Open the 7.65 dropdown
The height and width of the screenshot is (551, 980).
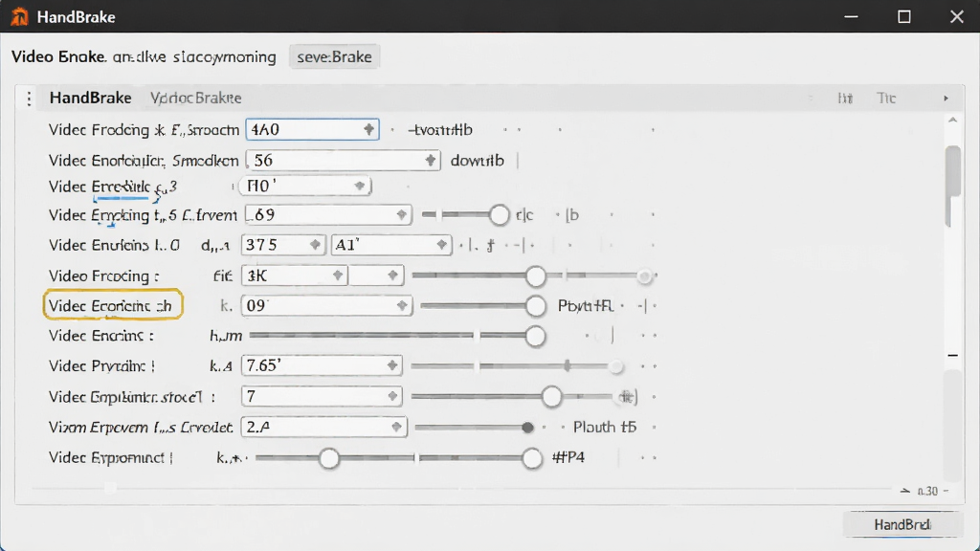coord(322,365)
